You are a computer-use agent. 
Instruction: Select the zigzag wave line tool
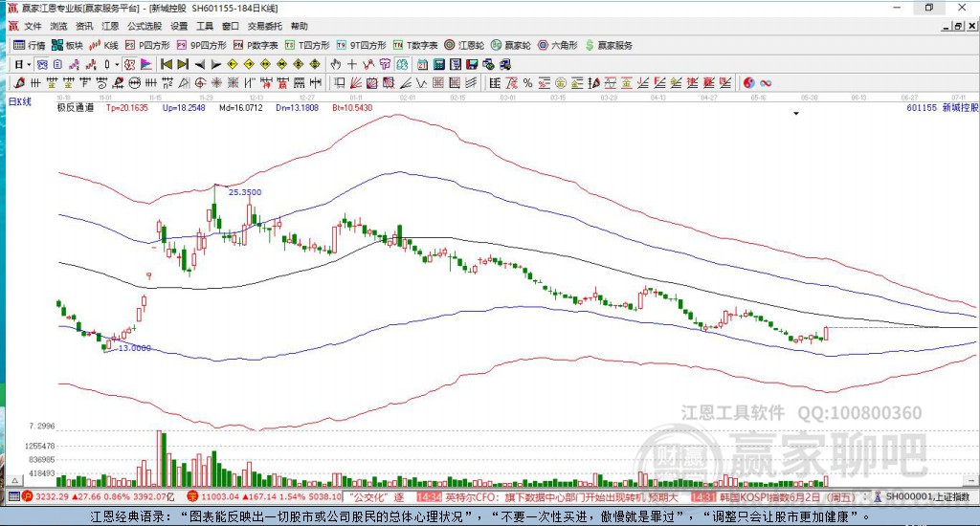click(x=422, y=83)
